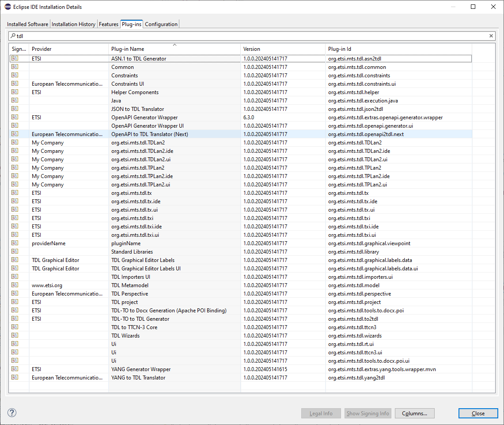Close the dialog with the Close button

[x=478, y=414]
